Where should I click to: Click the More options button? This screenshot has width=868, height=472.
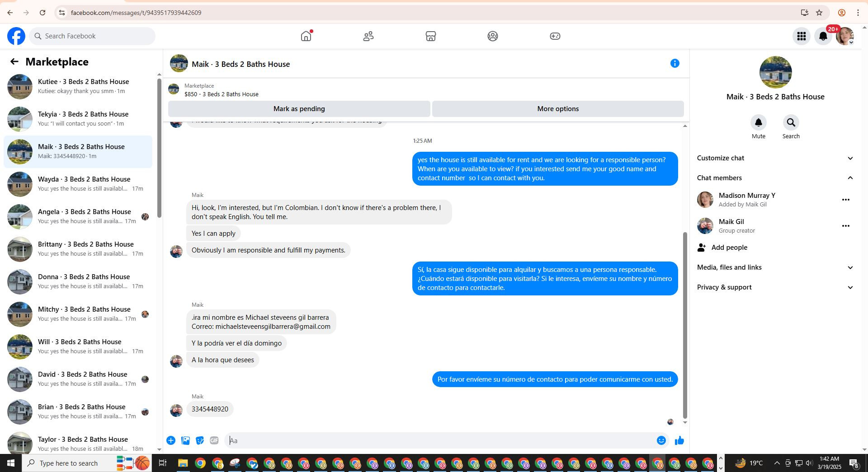coord(558,109)
